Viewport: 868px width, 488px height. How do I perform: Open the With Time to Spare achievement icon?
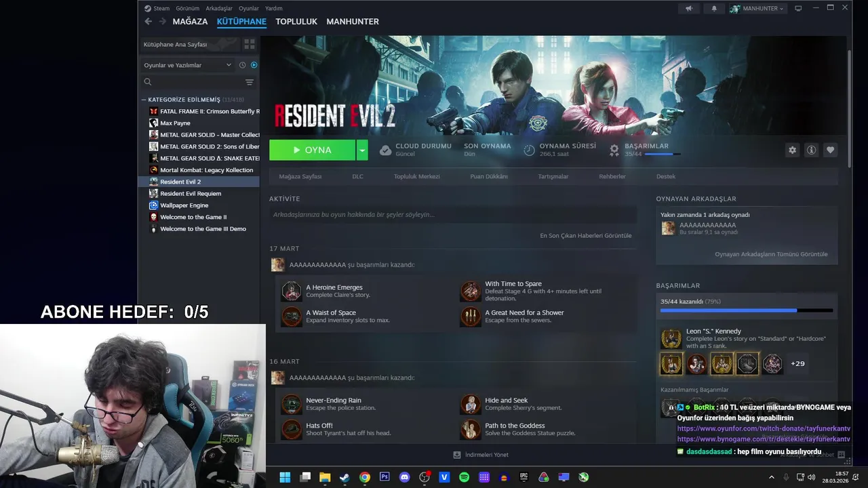click(x=471, y=291)
